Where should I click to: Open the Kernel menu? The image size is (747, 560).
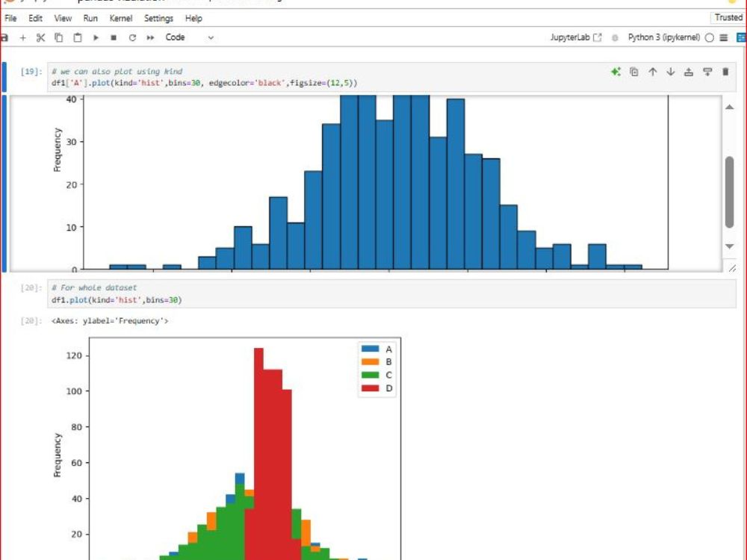(120, 18)
